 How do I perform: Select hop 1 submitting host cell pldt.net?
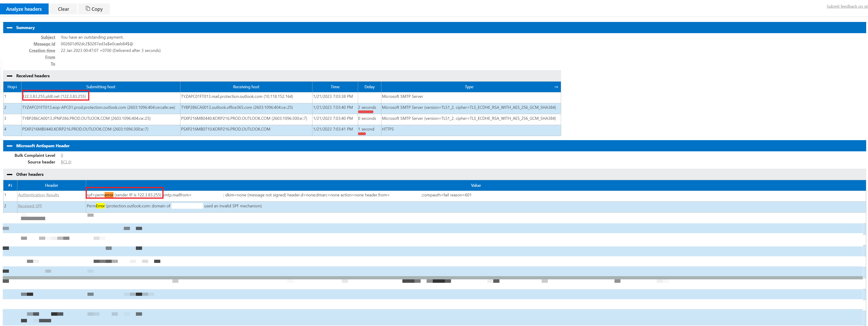[55, 96]
